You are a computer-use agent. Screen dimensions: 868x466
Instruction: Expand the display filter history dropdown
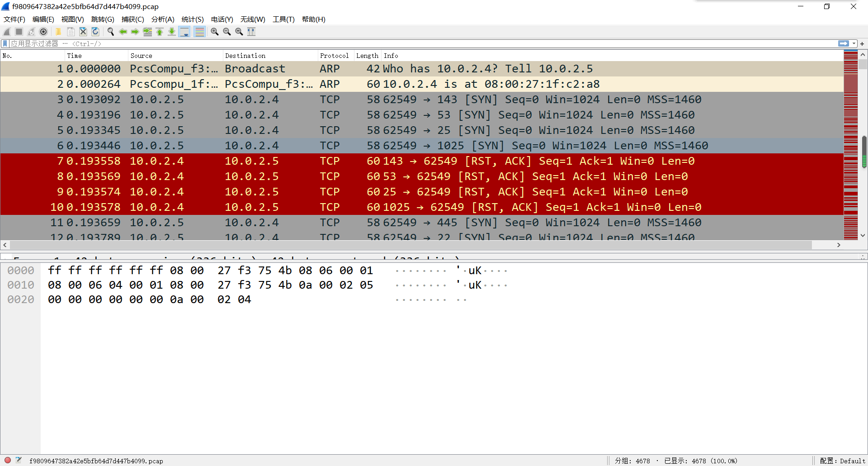coord(854,44)
